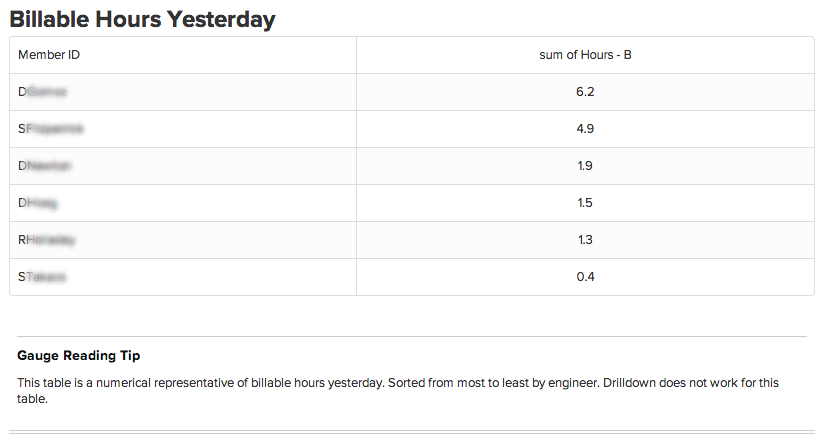Select the 4.9 hours value cell
This screenshot has width=824, height=442.
(x=585, y=129)
